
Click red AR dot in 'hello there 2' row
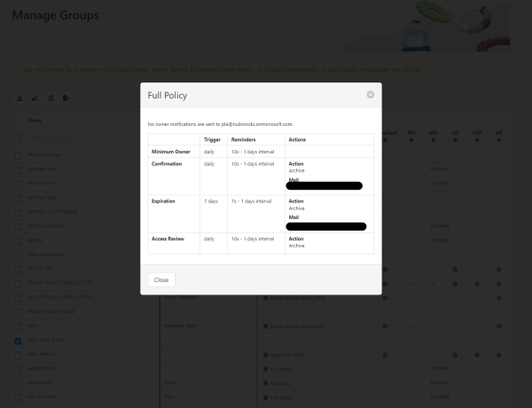499,355
